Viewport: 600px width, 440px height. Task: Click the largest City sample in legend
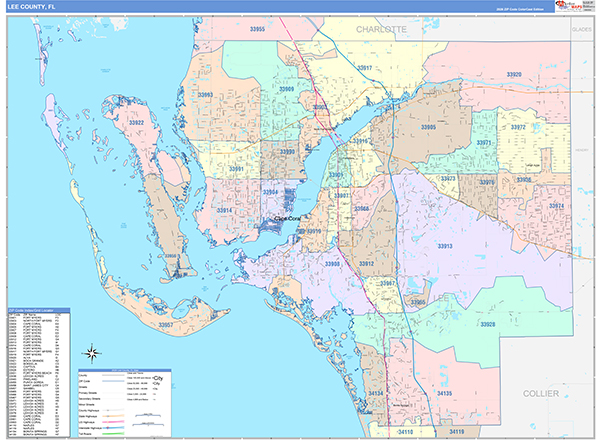coord(158,378)
